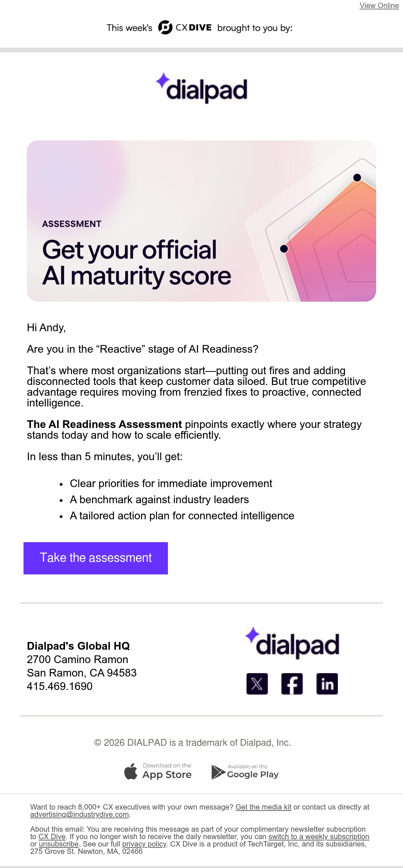Viewport: 403px width, 868px height.
Task: Open the privacy policy link
Action: [144, 844]
